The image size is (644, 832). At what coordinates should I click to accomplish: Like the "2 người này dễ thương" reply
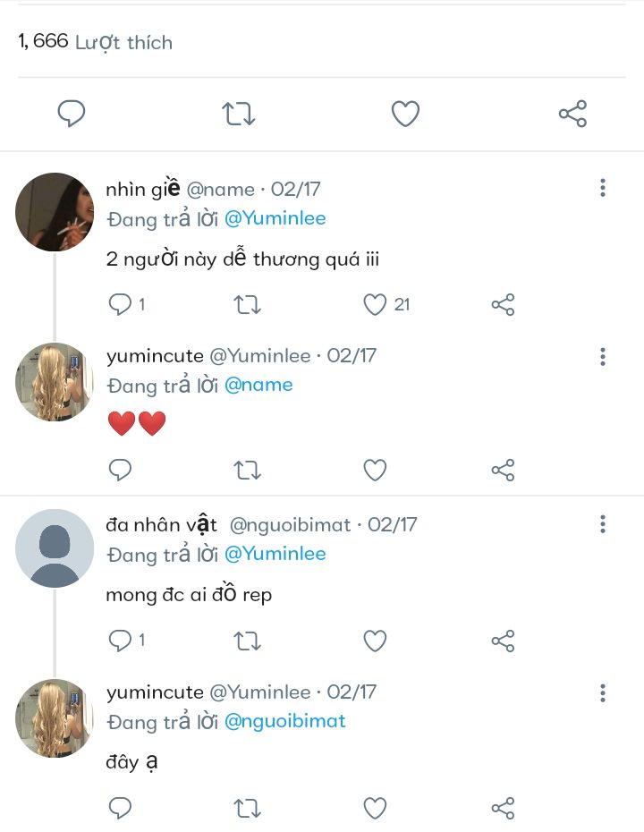(x=375, y=304)
